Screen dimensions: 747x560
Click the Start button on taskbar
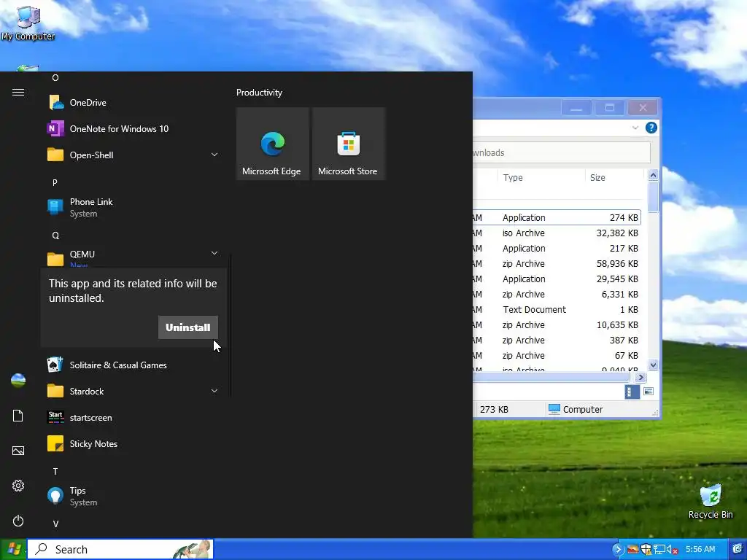click(x=13, y=549)
